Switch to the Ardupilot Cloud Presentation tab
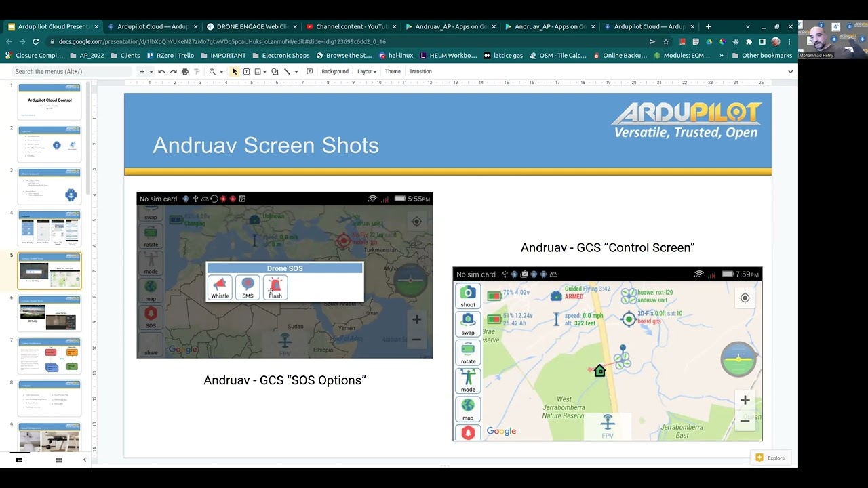 (54, 26)
